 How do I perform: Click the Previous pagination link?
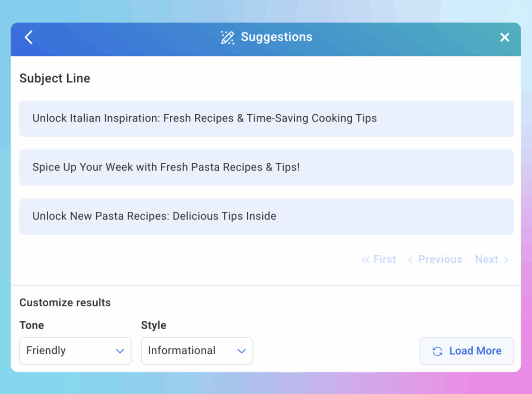point(440,260)
